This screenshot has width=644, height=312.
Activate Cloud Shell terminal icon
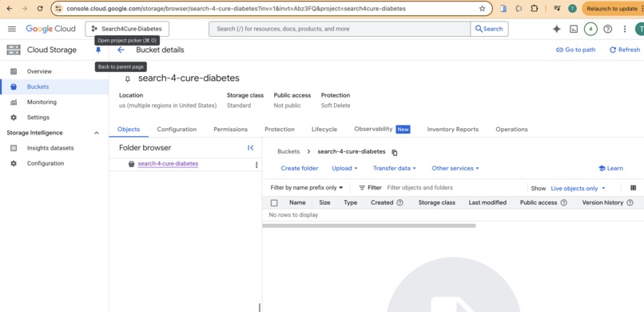[574, 29]
